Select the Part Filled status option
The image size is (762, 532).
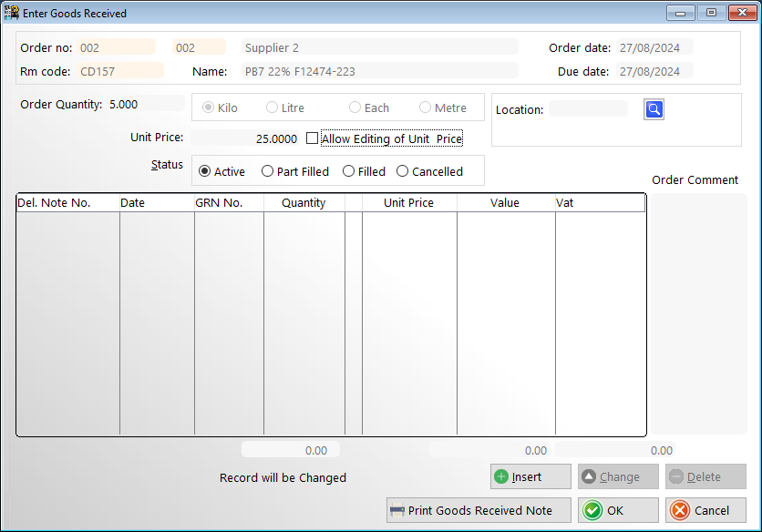tap(267, 171)
